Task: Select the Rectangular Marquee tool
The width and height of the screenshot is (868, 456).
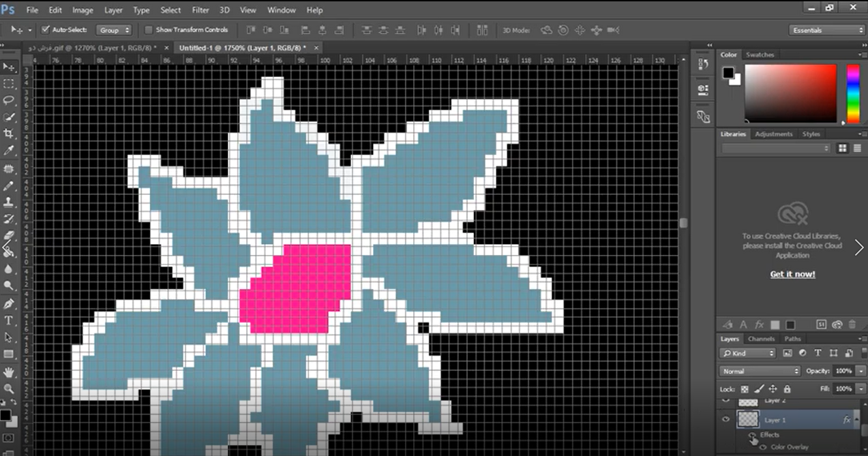Action: coord(9,84)
